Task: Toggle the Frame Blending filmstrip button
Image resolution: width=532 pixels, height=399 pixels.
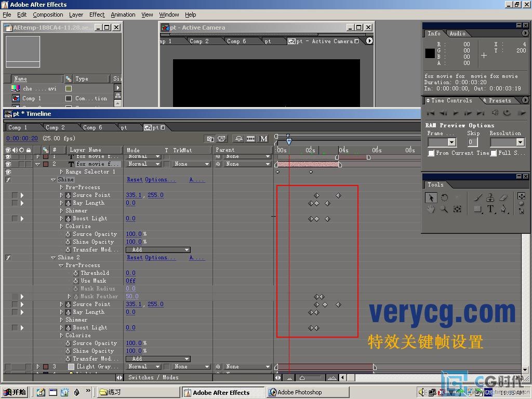Action: [x=251, y=139]
